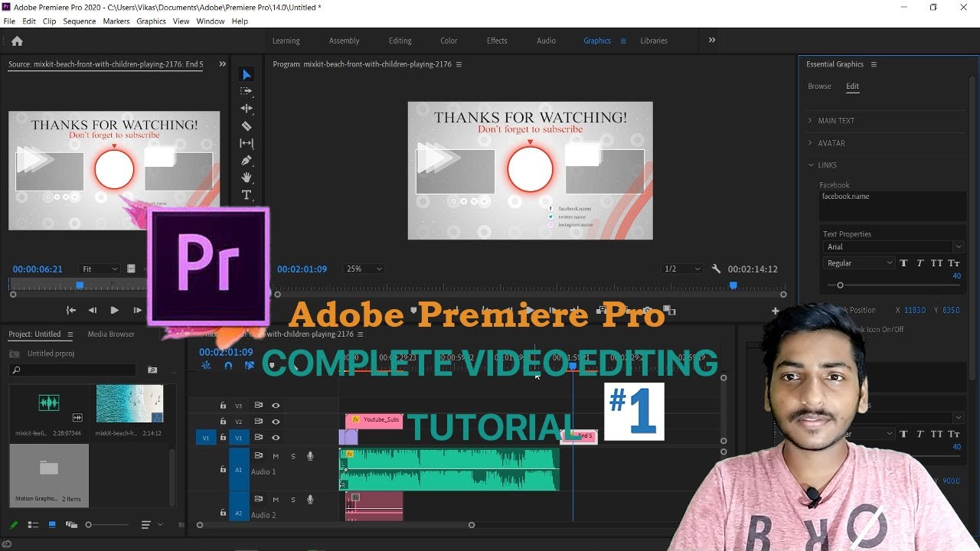Toggle V2 track output eye
This screenshot has height=551, width=980.
(276, 422)
